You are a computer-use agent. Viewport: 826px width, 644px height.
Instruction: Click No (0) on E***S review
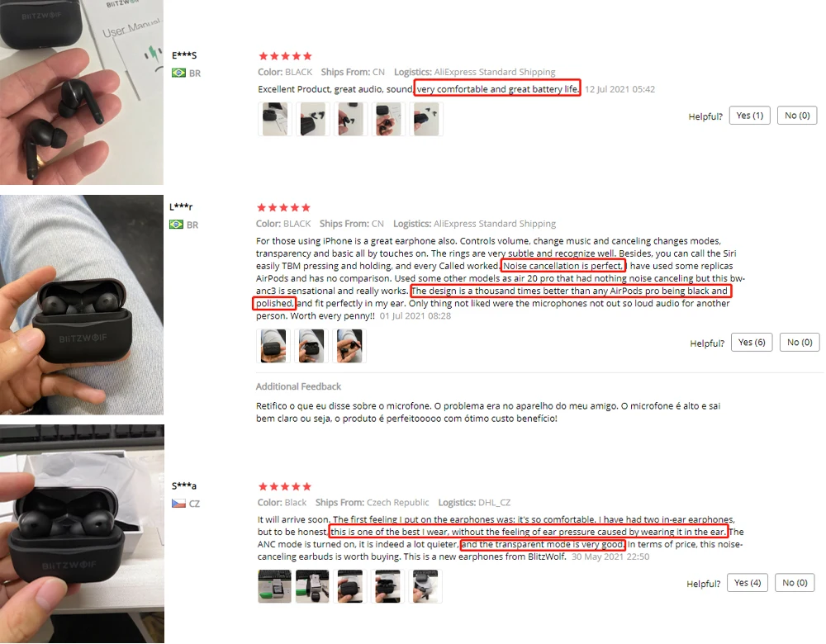(797, 116)
